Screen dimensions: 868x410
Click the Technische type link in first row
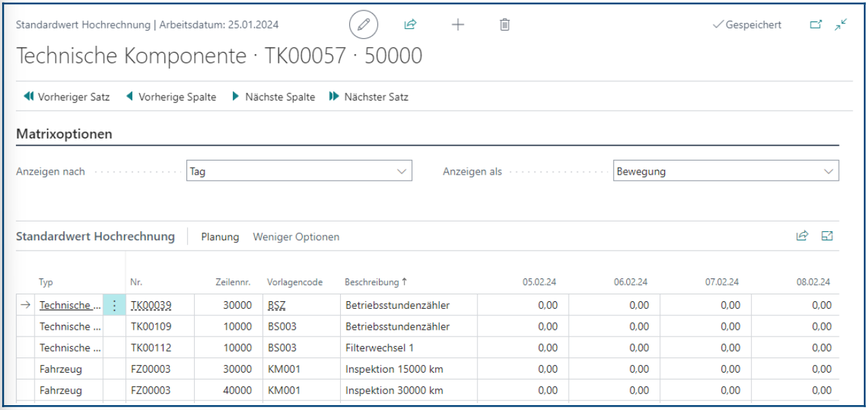(70, 305)
